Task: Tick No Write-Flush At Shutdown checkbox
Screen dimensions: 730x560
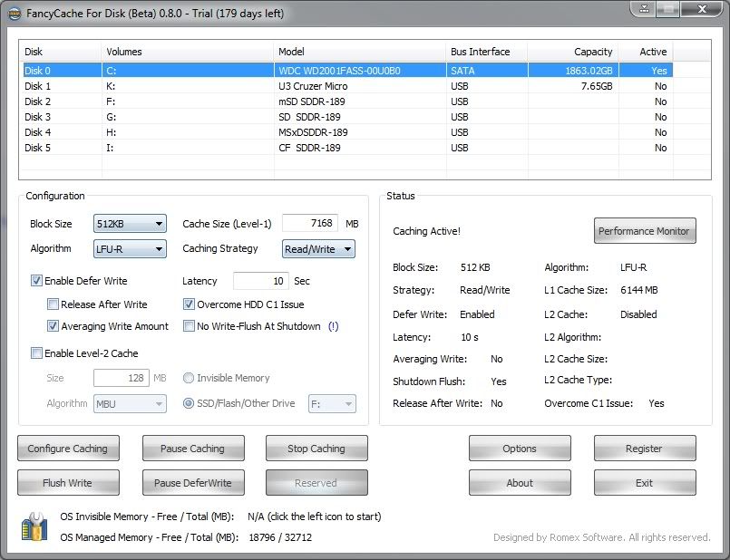Action: pyautogui.click(x=190, y=326)
